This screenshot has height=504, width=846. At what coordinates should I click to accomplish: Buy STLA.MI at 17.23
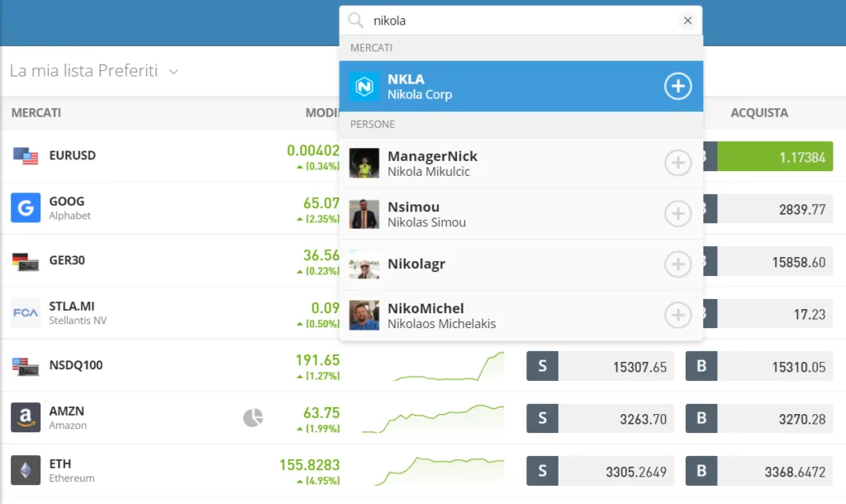775,314
